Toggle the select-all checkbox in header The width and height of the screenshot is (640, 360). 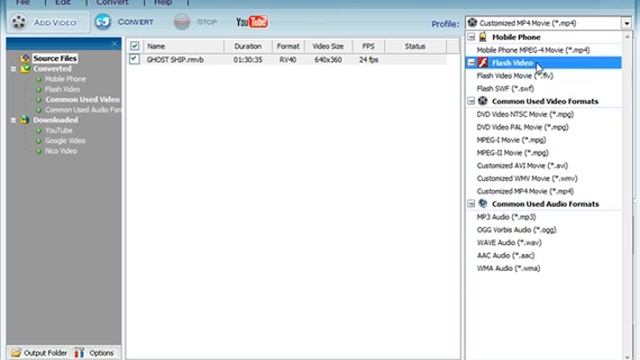(134, 46)
